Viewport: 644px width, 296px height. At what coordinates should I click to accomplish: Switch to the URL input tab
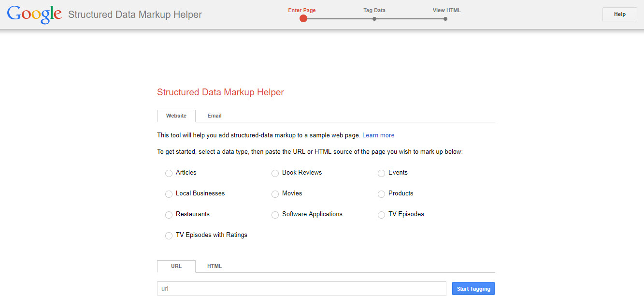(176, 266)
